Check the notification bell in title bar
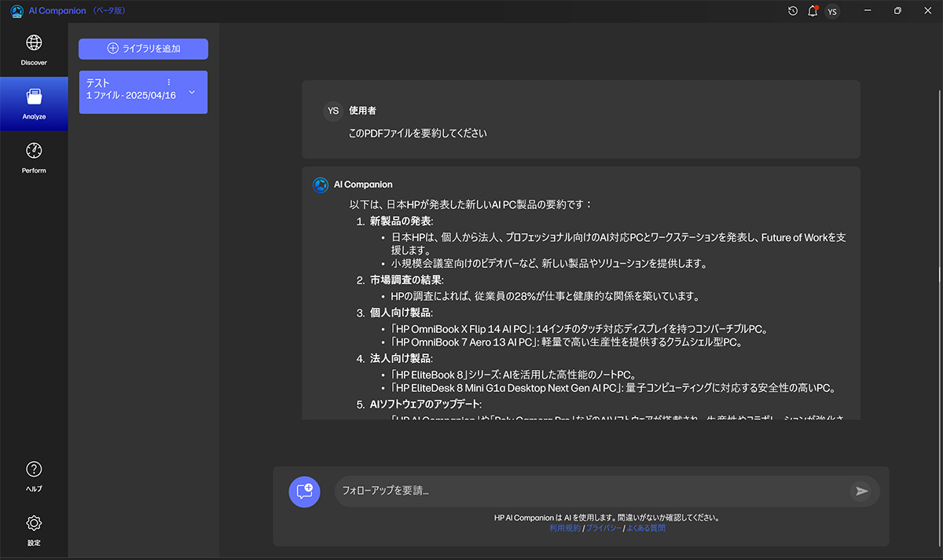This screenshot has height=560, width=943. click(813, 11)
